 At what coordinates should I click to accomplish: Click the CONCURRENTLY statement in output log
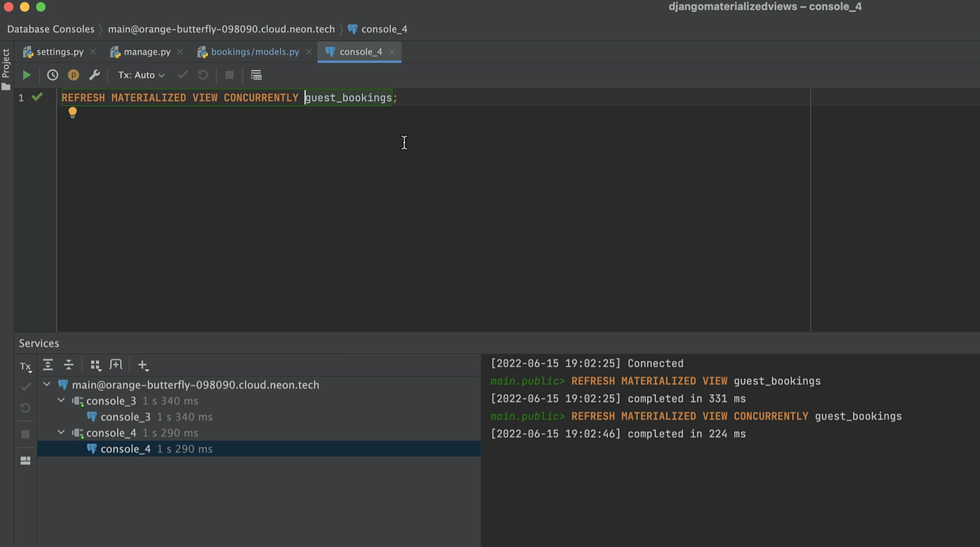click(x=696, y=416)
